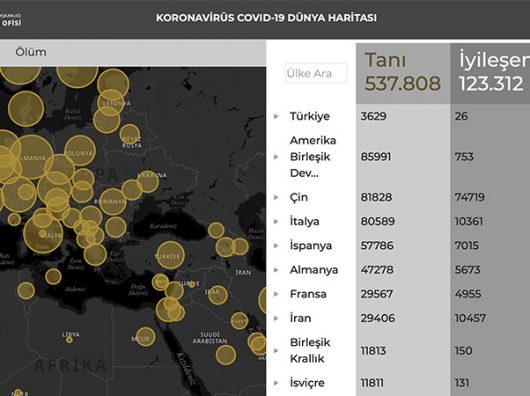Expand the İspanya row arrow

coord(276,246)
